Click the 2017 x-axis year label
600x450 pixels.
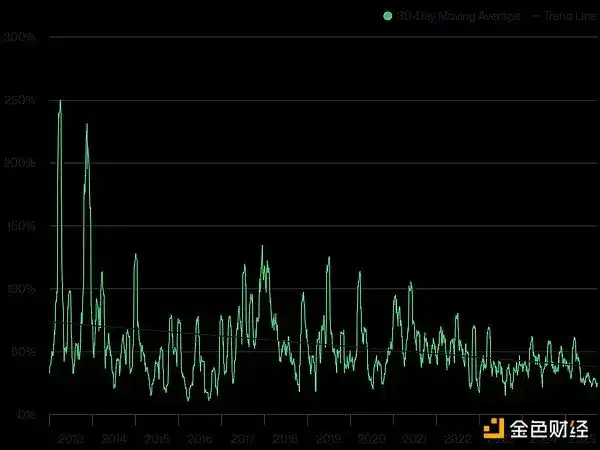click(x=242, y=439)
